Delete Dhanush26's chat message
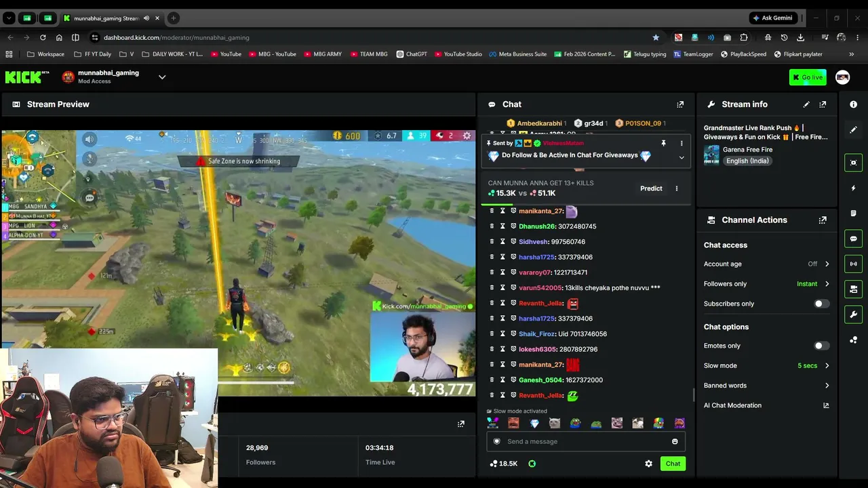The height and width of the screenshot is (488, 868). (x=492, y=226)
